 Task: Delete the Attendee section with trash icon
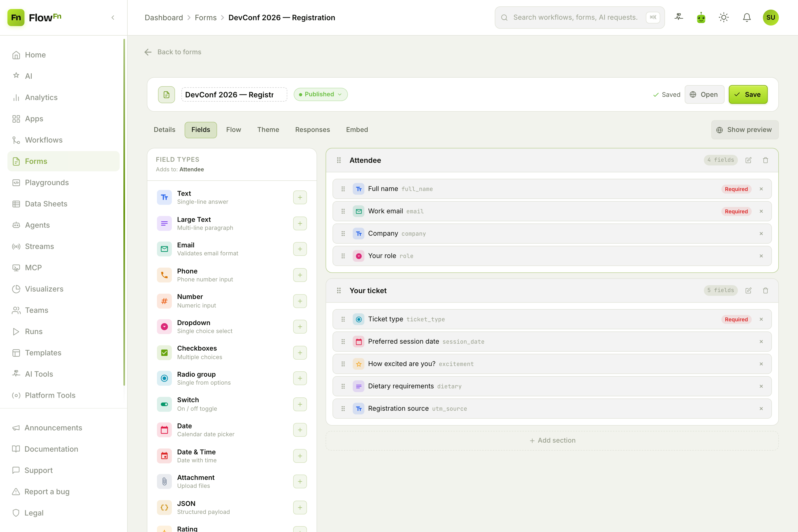point(766,160)
